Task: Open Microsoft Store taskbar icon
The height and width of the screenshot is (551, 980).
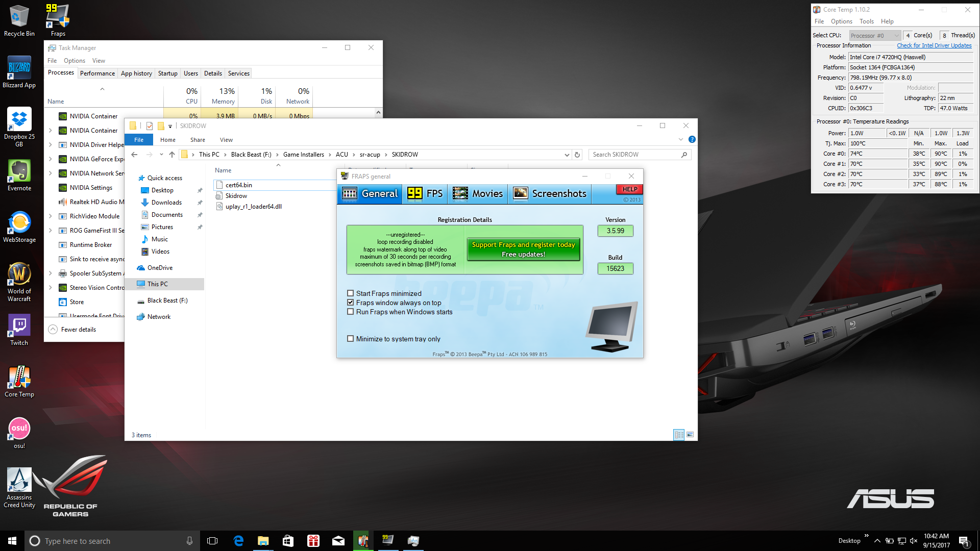Action: pyautogui.click(x=288, y=541)
